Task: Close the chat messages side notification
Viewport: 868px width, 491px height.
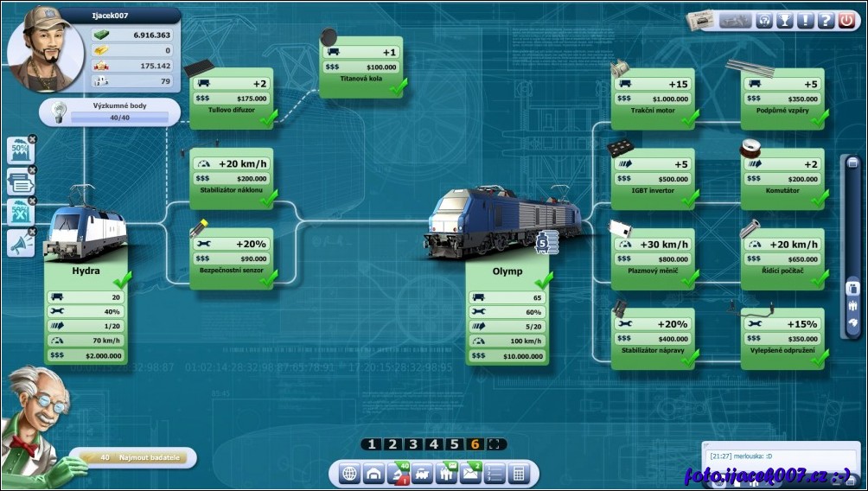Action: tap(33, 169)
